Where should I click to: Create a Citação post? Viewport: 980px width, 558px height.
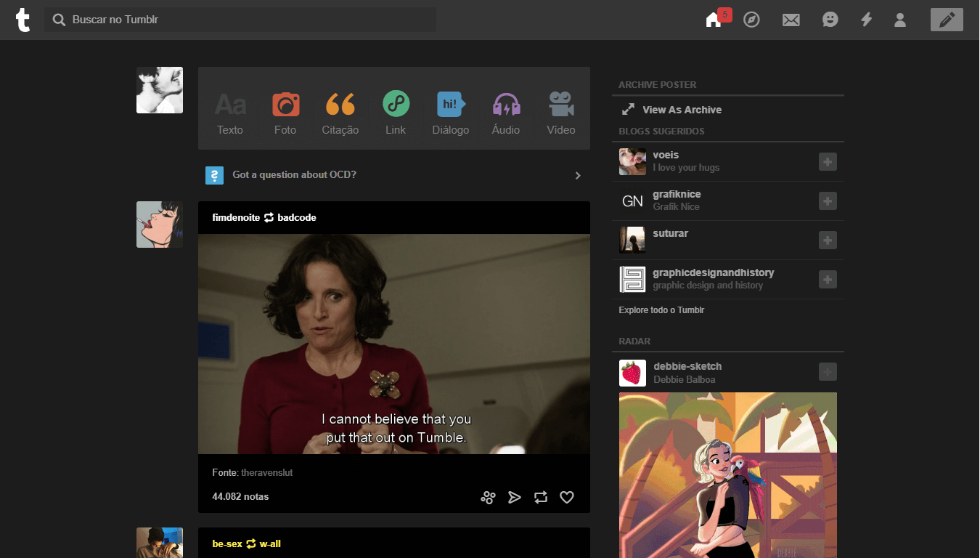pos(340,113)
